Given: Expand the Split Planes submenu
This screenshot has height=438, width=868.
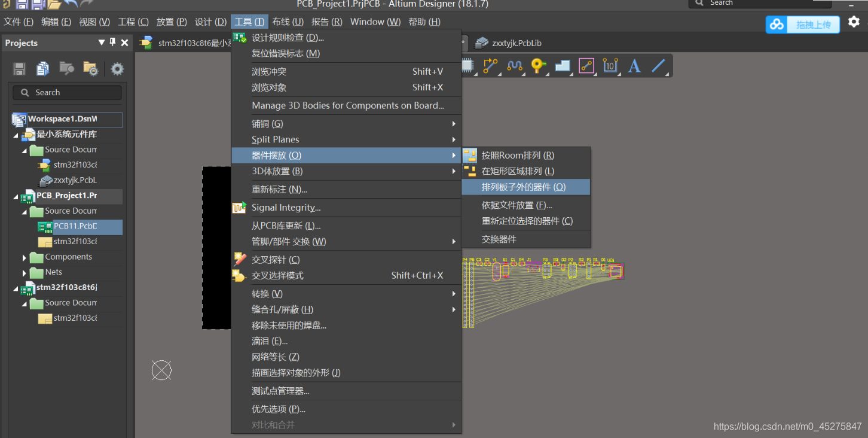Looking at the screenshot, I should tap(346, 139).
